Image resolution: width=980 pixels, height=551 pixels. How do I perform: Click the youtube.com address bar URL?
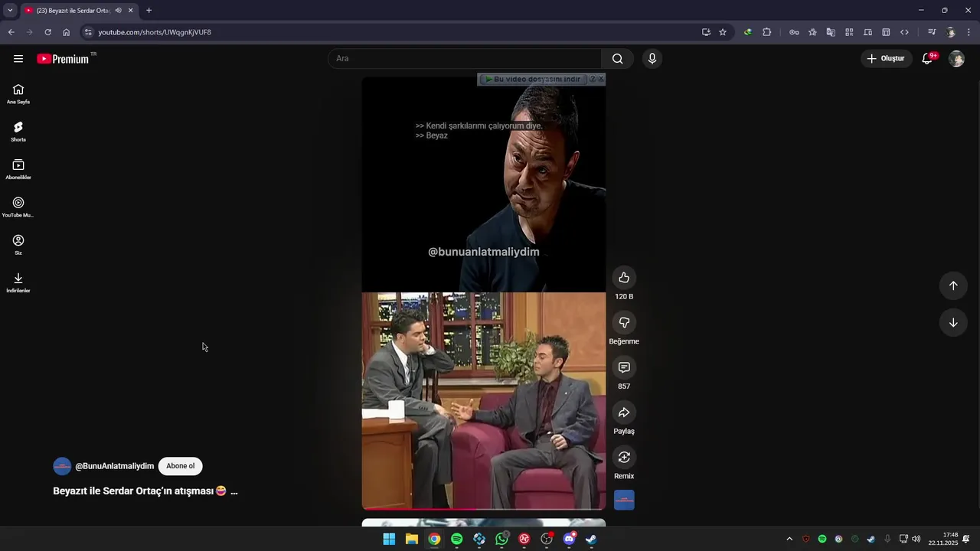pos(155,32)
